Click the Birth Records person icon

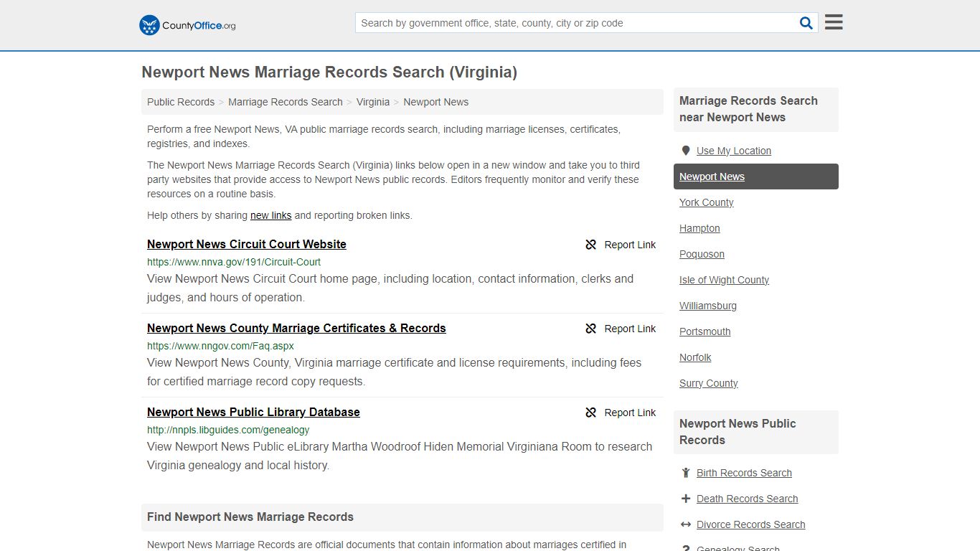tap(686, 473)
